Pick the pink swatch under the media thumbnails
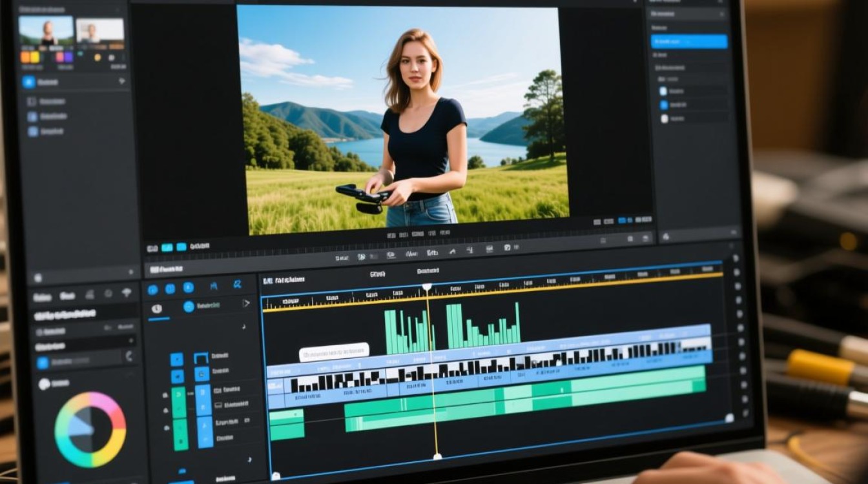This screenshot has height=484, width=868. click(x=59, y=57)
